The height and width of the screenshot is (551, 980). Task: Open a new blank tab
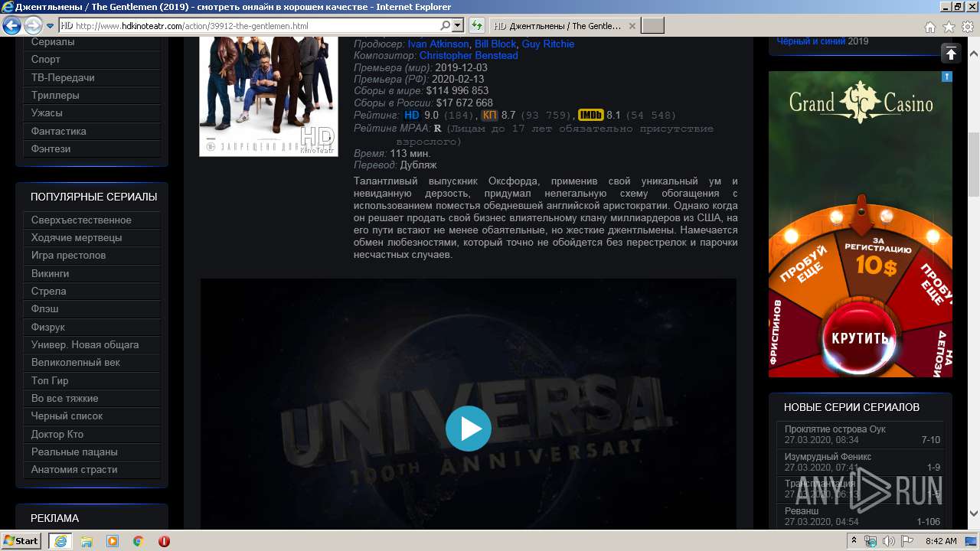[652, 26]
